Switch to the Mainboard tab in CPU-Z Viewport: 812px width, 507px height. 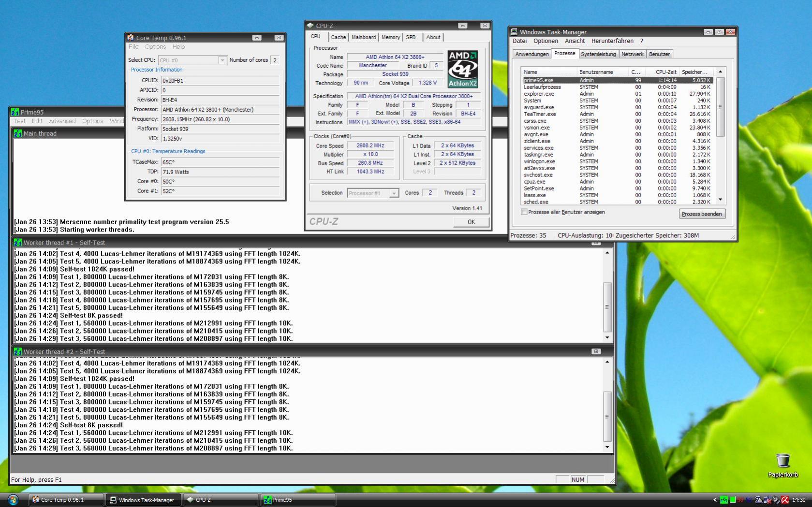364,37
